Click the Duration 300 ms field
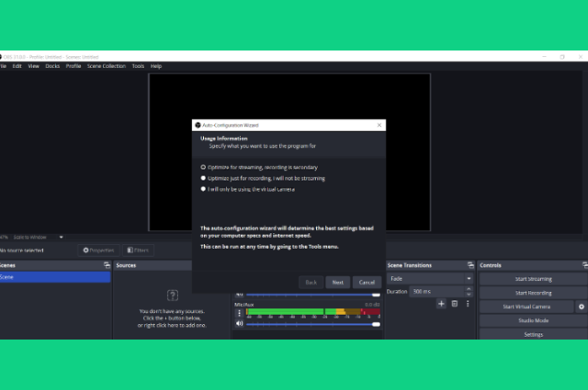Screen dimensions: 588x390 pos(437,292)
